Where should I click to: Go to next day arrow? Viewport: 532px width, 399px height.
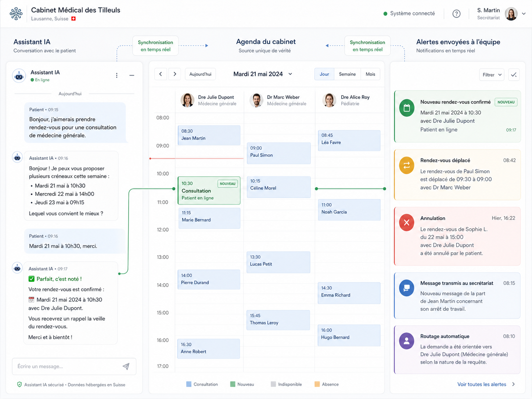tap(175, 74)
